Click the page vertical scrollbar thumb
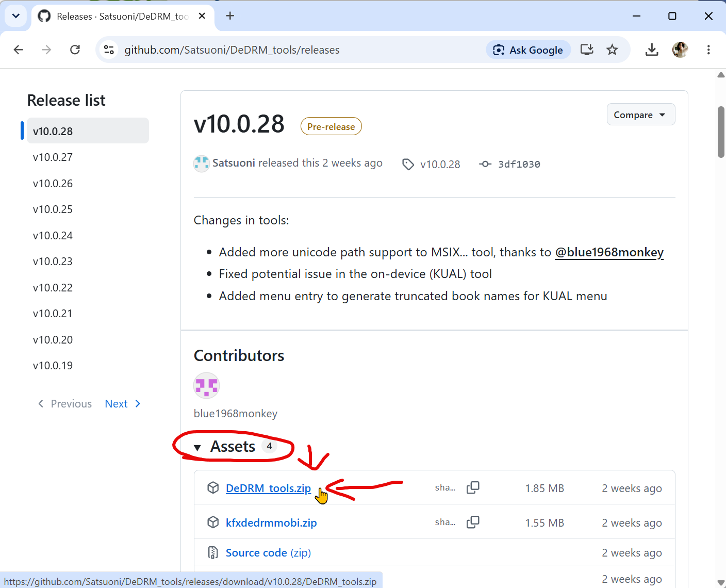 pos(721,132)
